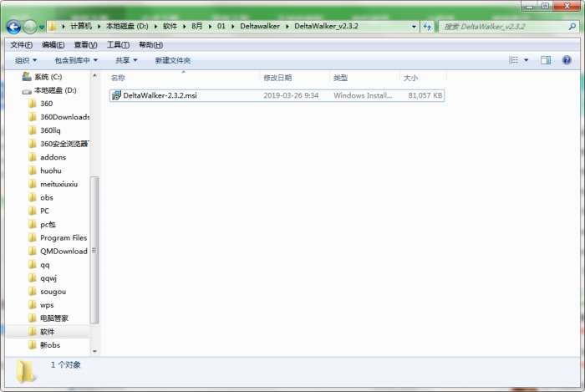Click the navigation pane scrollbar thumb

(94, 250)
